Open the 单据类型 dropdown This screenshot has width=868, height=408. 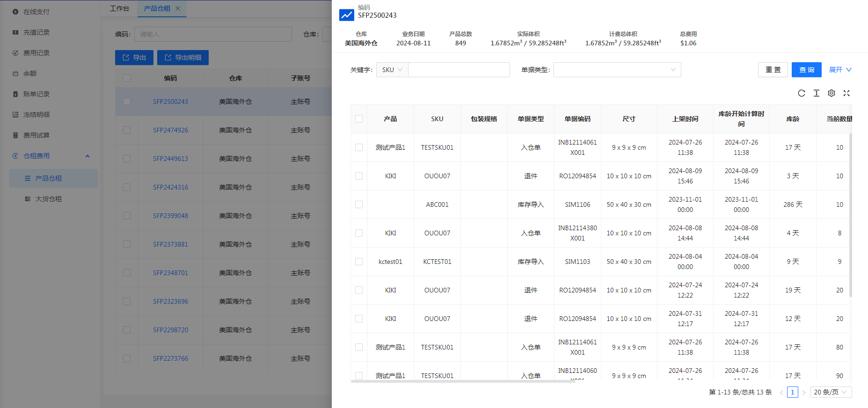(x=617, y=70)
